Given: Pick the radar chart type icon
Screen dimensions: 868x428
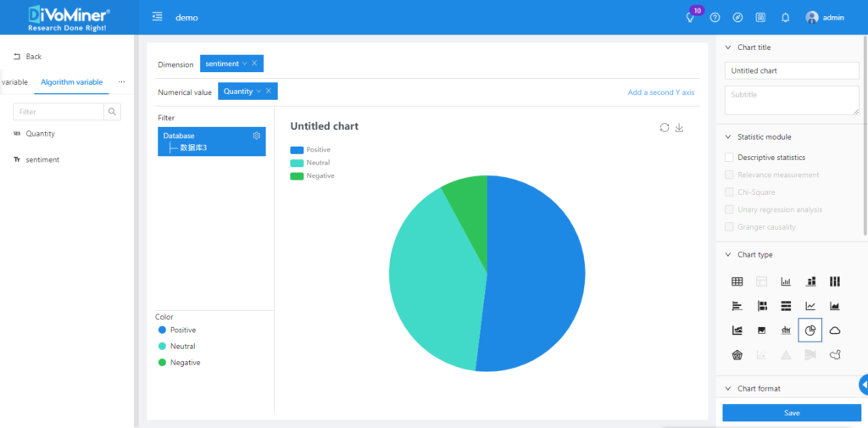Looking at the screenshot, I should [737, 355].
